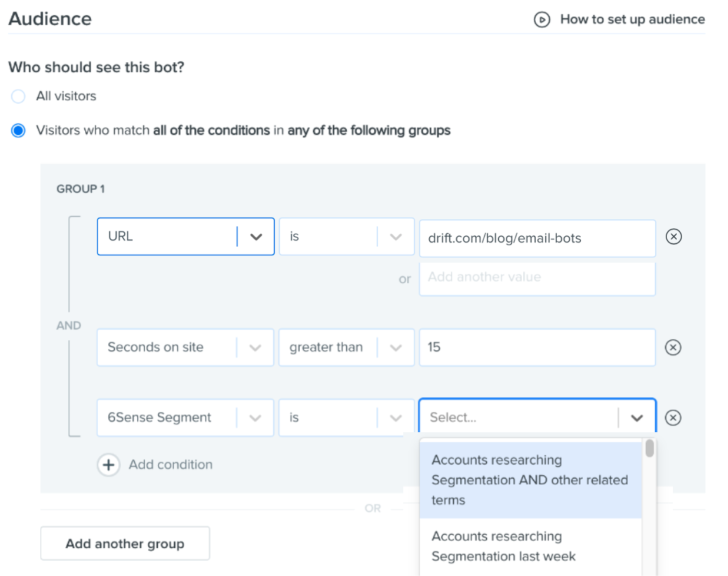Remove the Seconds on site condition
The image size is (728, 576).
(673, 347)
